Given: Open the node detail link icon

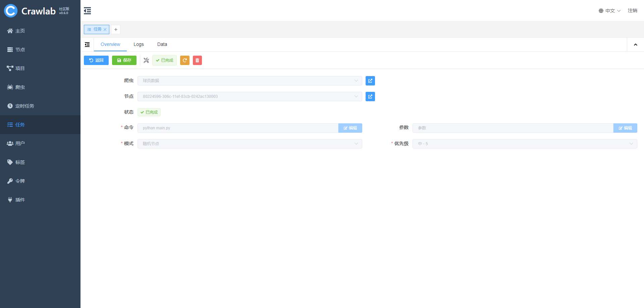Looking at the screenshot, I should coord(370,97).
